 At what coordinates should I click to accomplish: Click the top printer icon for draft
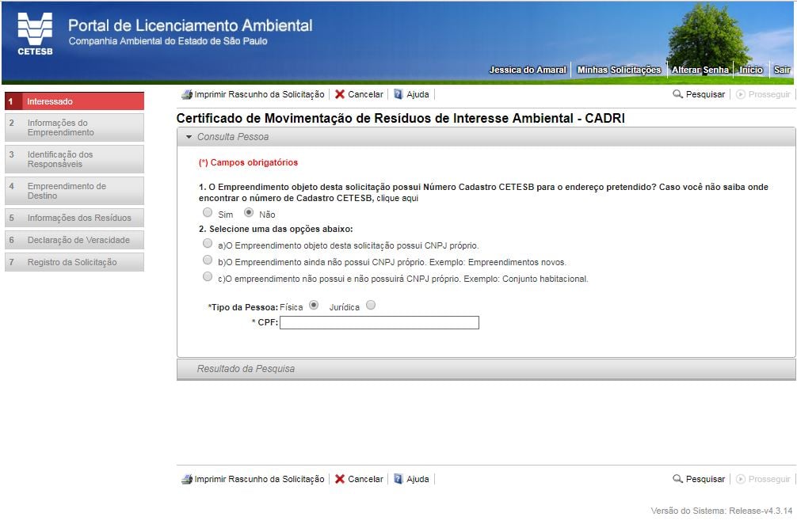tap(186, 94)
